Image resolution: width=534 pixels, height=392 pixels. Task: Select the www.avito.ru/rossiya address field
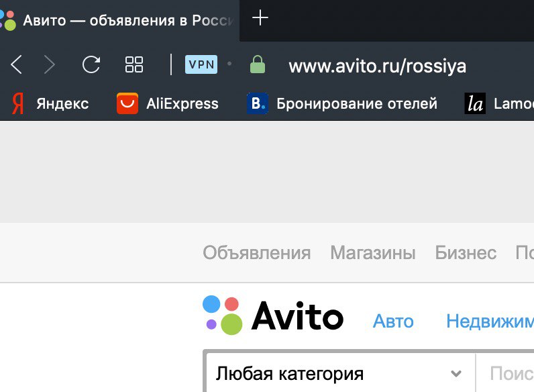[x=377, y=66]
